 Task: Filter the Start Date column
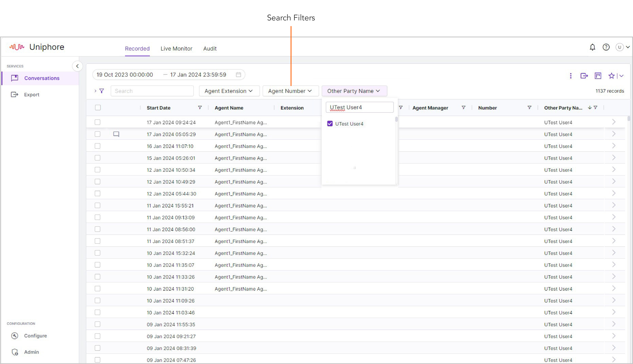tap(200, 107)
